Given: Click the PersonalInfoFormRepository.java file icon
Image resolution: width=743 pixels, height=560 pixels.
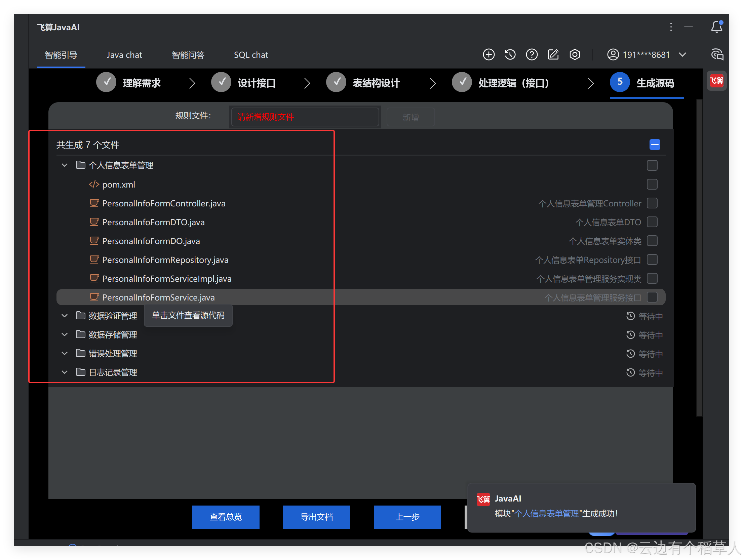Looking at the screenshot, I should (94, 259).
